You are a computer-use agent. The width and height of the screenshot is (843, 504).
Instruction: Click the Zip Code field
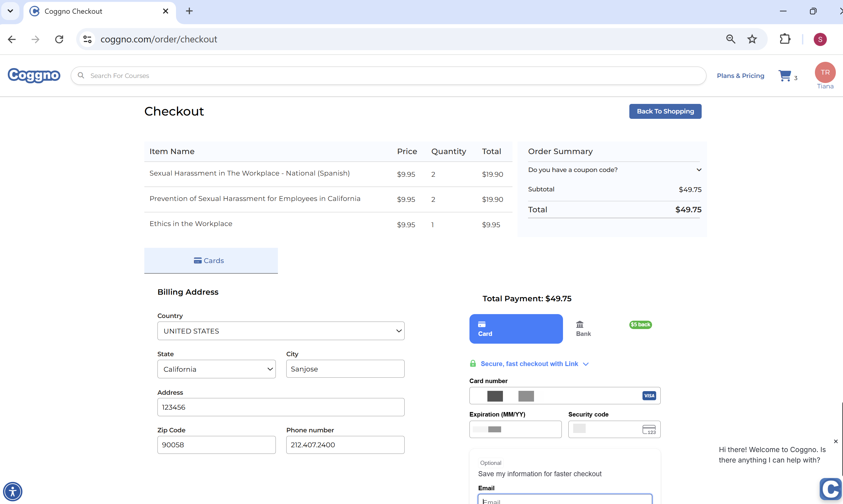217,445
